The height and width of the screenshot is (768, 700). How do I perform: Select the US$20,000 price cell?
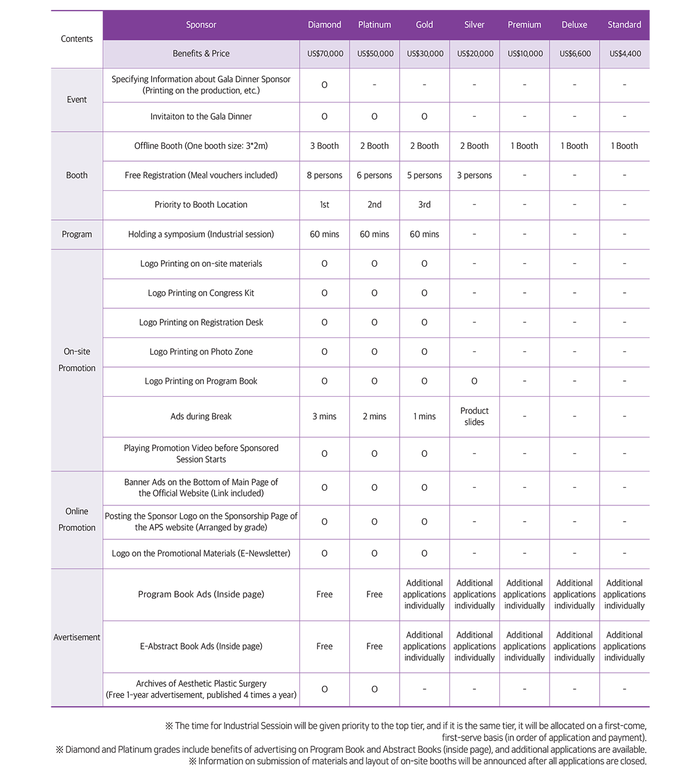click(x=475, y=54)
